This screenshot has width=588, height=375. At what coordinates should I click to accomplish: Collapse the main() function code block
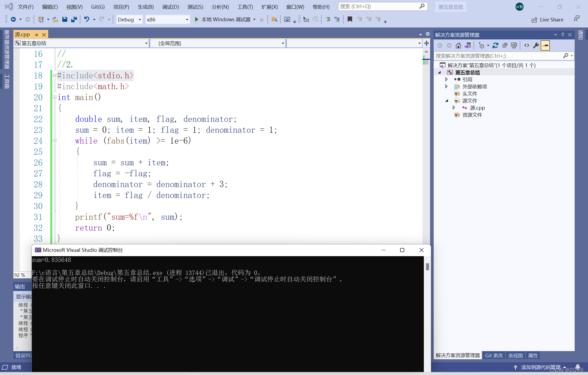pyautogui.click(x=55, y=97)
